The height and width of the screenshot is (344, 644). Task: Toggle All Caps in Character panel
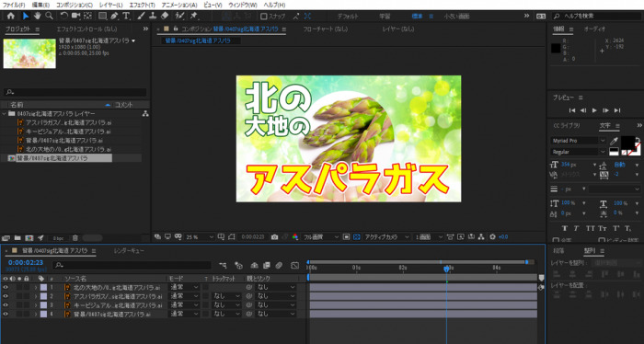pyautogui.click(x=591, y=228)
